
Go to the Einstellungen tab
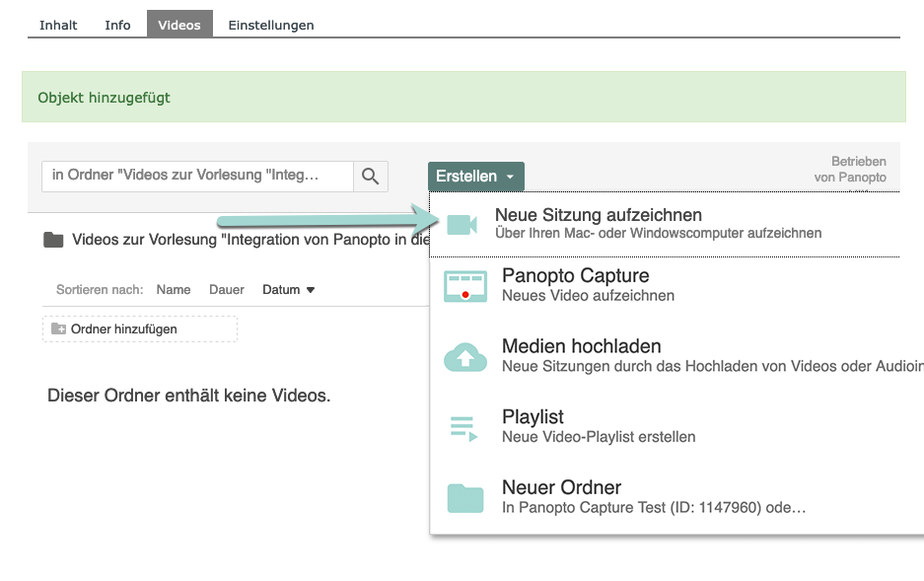point(270,25)
